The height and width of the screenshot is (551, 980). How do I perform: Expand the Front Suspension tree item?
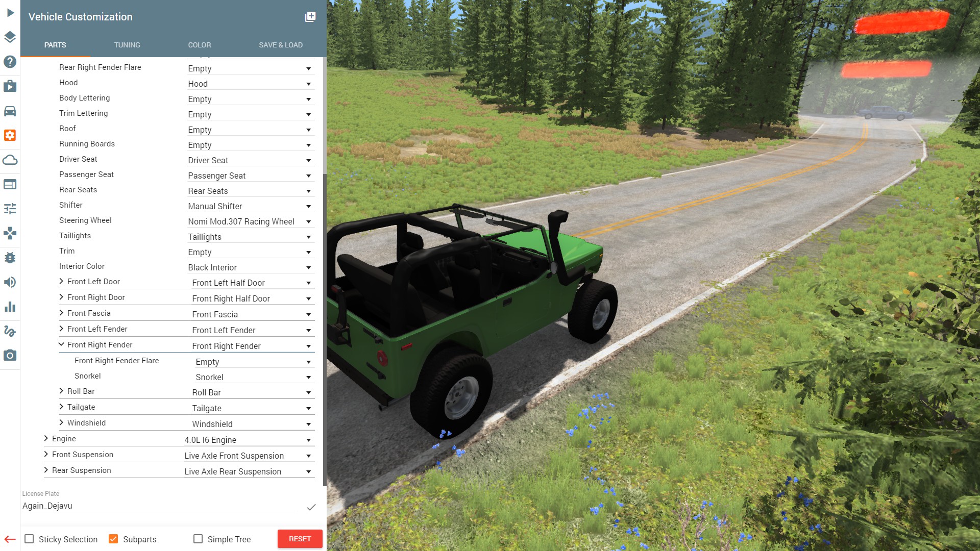pos(46,455)
